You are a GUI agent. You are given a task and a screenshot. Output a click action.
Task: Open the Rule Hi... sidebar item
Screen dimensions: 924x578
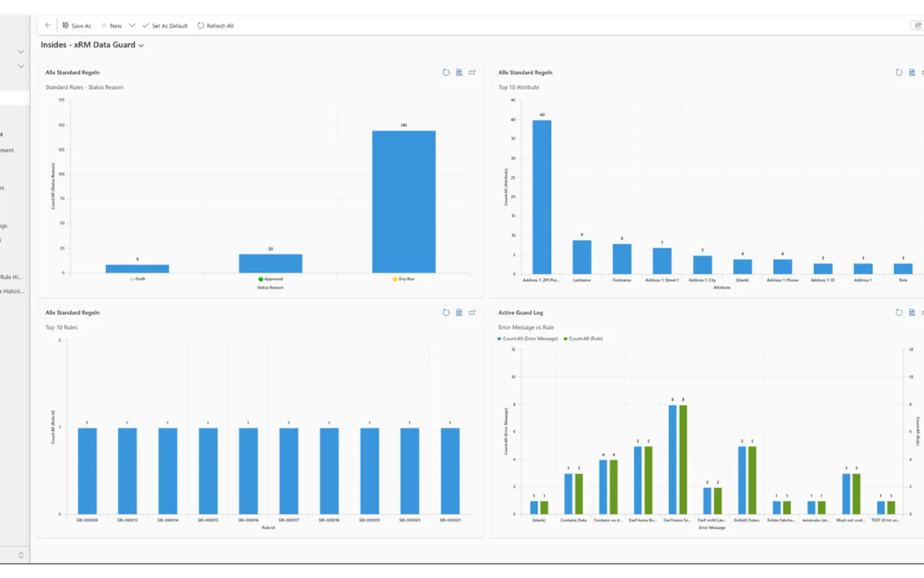pyautogui.click(x=11, y=277)
